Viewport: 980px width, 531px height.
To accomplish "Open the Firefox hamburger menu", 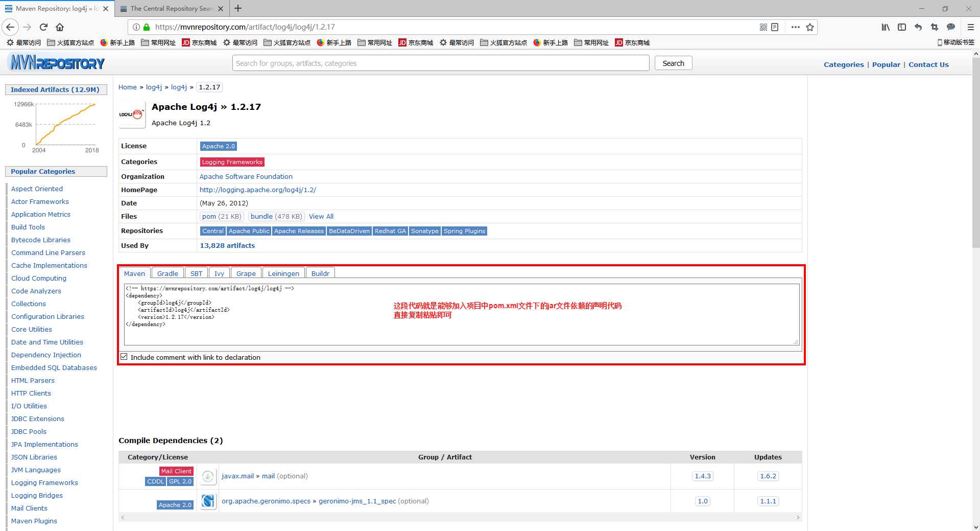I will pos(971,27).
